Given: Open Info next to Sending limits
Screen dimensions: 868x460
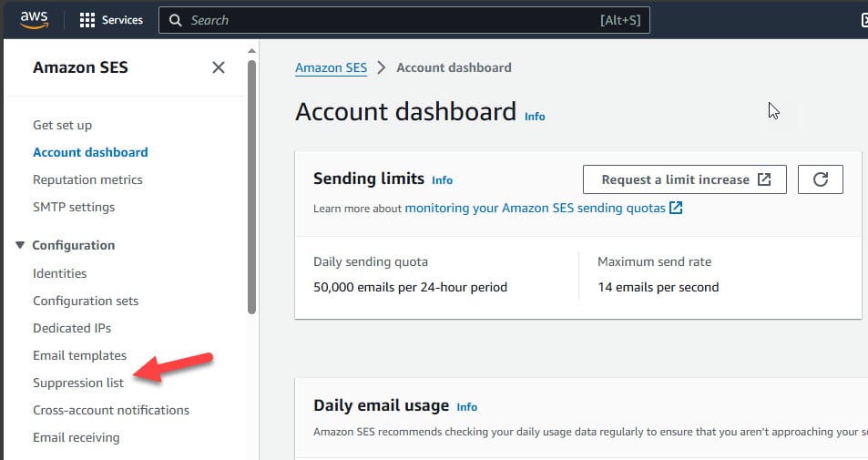Looking at the screenshot, I should point(442,180).
